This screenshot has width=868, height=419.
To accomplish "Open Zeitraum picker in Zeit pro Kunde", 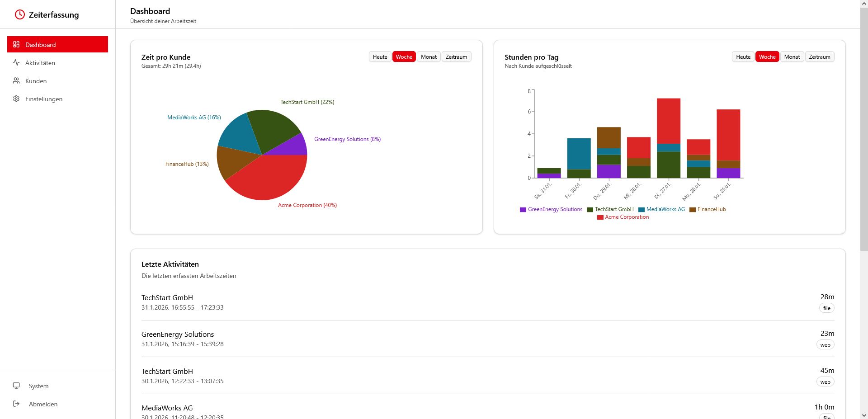I will pyautogui.click(x=456, y=57).
